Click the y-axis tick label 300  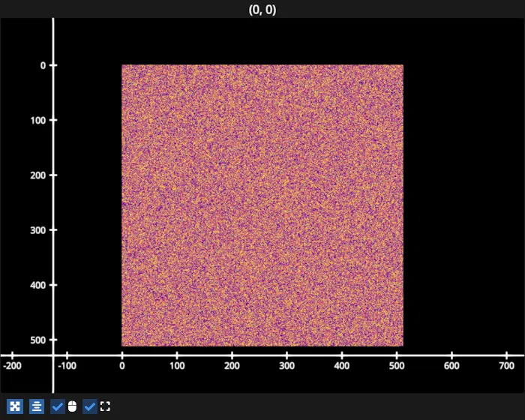(x=38, y=230)
